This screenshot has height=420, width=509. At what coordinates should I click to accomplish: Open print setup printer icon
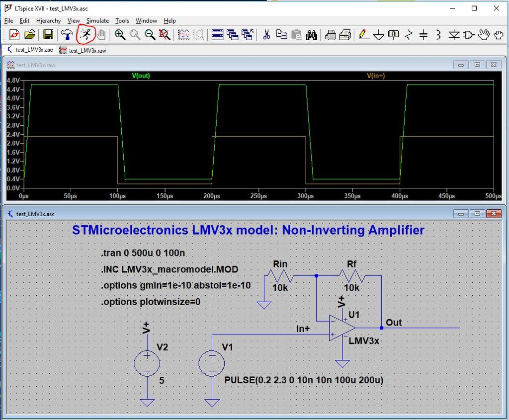[330, 35]
